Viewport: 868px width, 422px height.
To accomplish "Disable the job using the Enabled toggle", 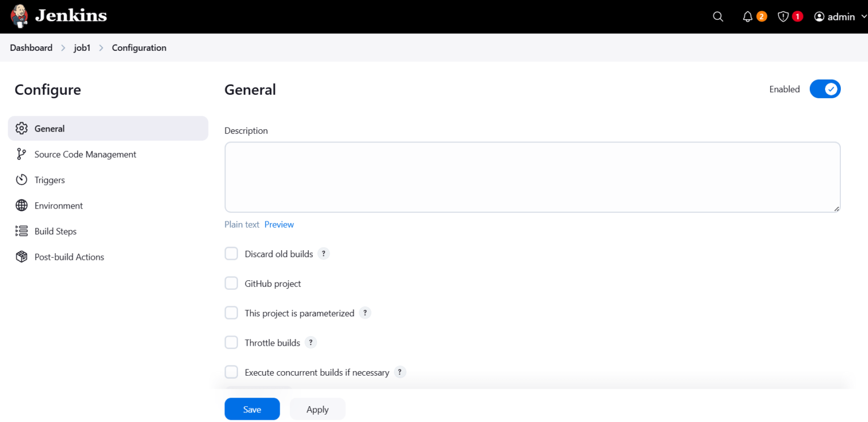I will (x=825, y=89).
